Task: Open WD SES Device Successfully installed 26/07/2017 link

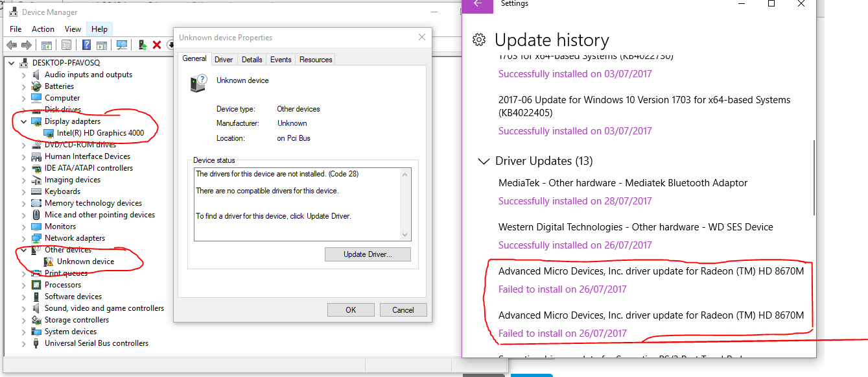Action: tap(575, 245)
